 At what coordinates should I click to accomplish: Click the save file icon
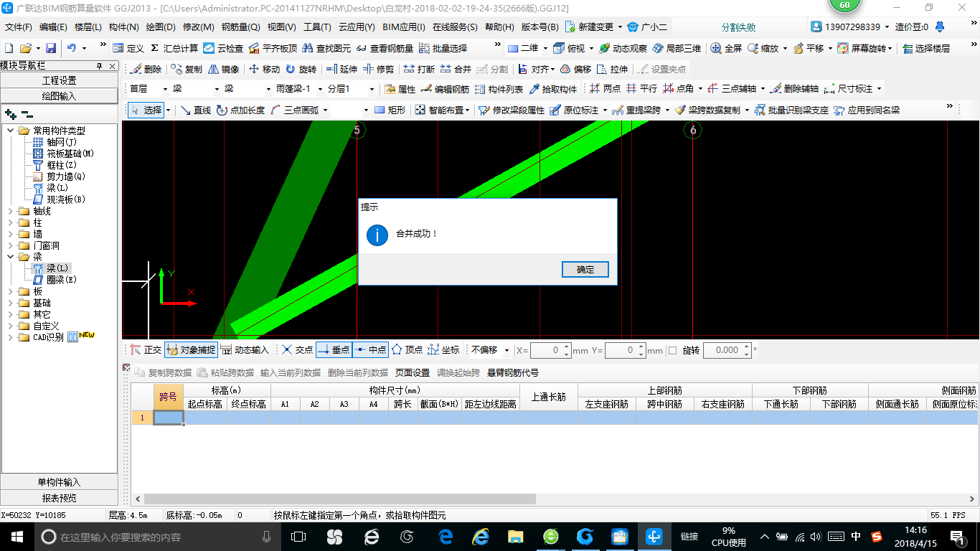pos(51,48)
